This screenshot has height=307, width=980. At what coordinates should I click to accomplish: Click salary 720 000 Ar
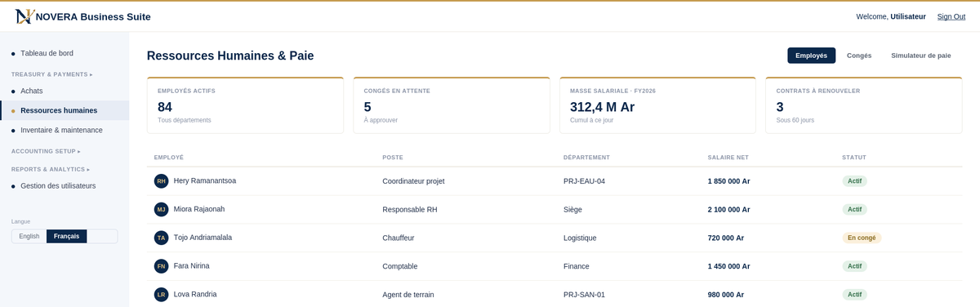point(726,238)
